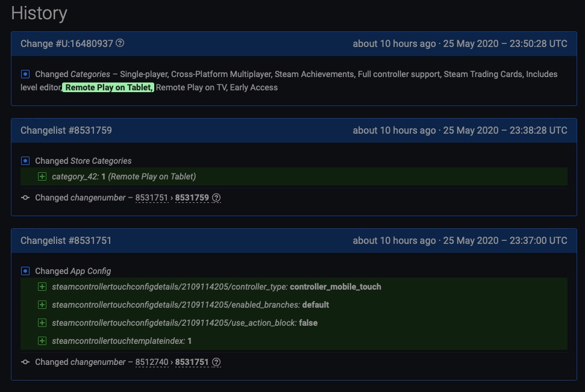This screenshot has height=392, width=585.
Task: Toggle the blue icon next to Changed Store Categories
Action: tap(24, 161)
